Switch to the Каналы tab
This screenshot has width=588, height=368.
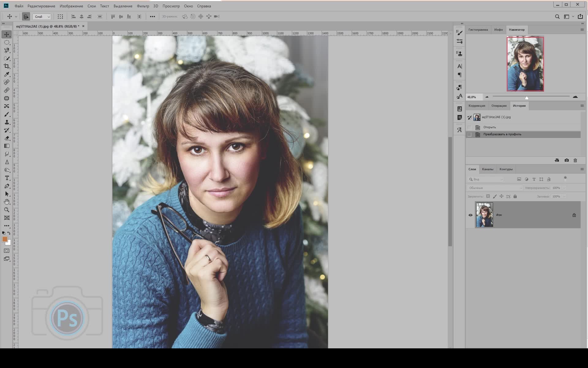pyautogui.click(x=488, y=169)
